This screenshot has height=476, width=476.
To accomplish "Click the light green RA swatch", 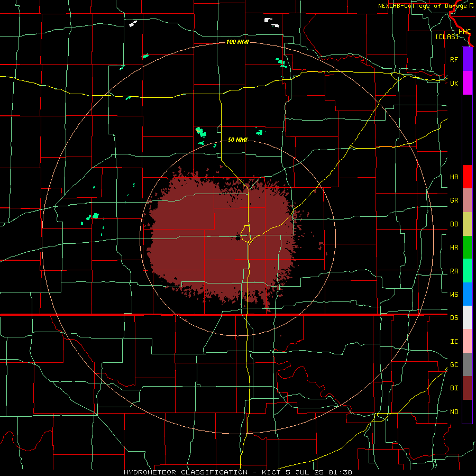I will [x=467, y=271].
